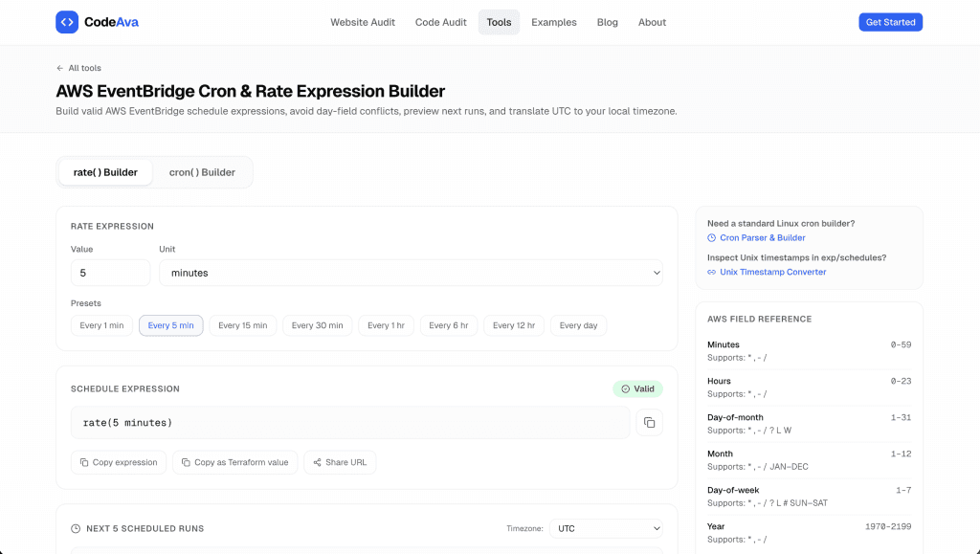
Task: Open the Unix Timestamp Converter link
Action: point(772,273)
